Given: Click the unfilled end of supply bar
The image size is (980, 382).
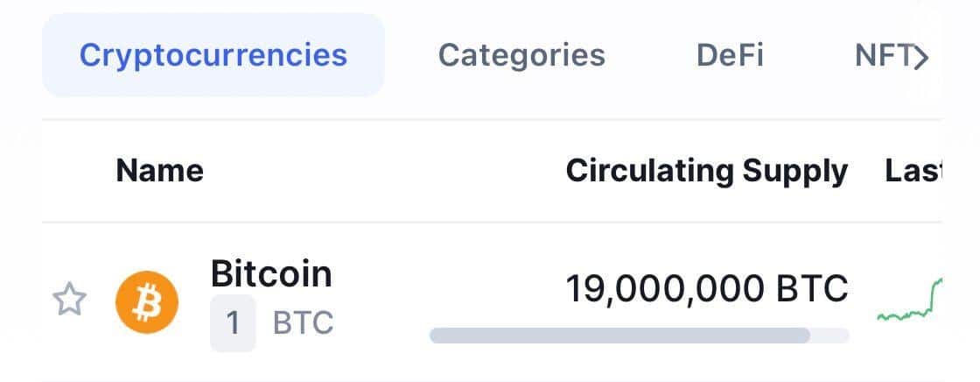Looking at the screenshot, I should (829, 336).
